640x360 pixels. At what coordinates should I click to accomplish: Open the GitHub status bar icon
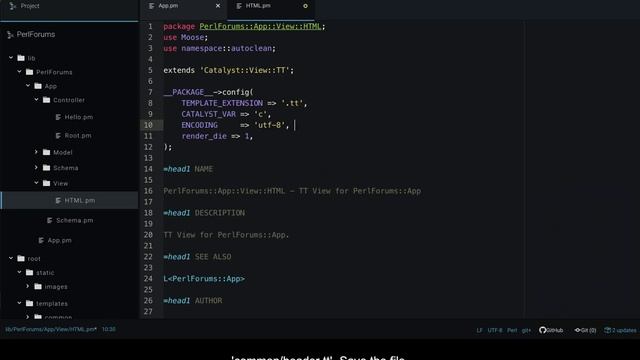click(551, 330)
